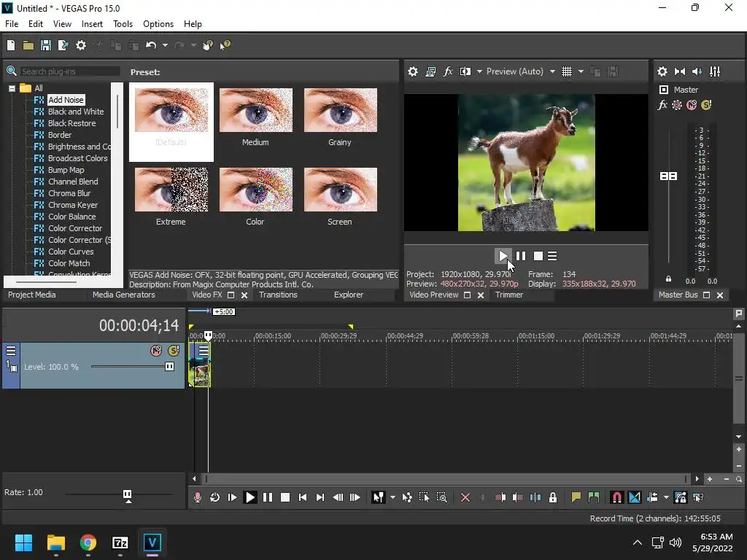Stop playback in Video Preview window
The image size is (747, 560).
tap(538, 256)
